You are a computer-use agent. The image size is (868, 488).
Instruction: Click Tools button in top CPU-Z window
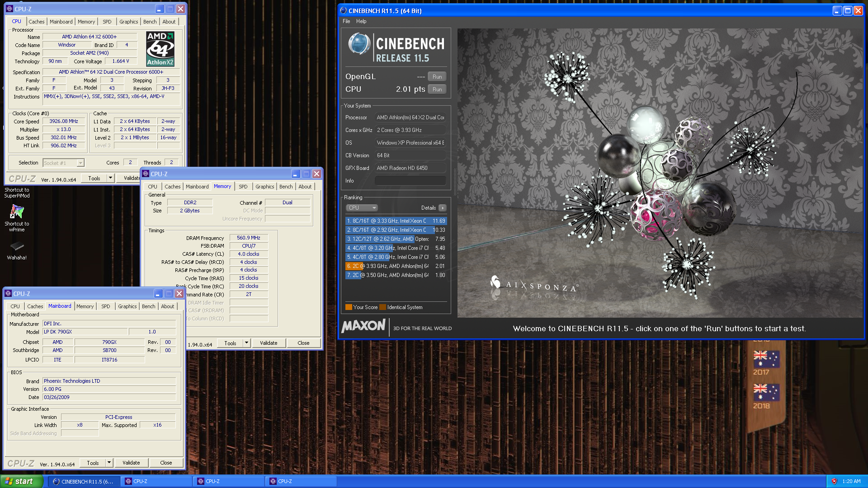(94, 178)
